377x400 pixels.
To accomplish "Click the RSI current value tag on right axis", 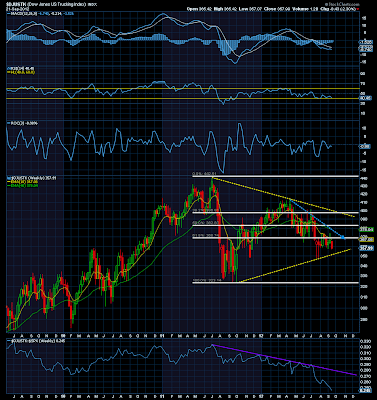I will (366, 98).
